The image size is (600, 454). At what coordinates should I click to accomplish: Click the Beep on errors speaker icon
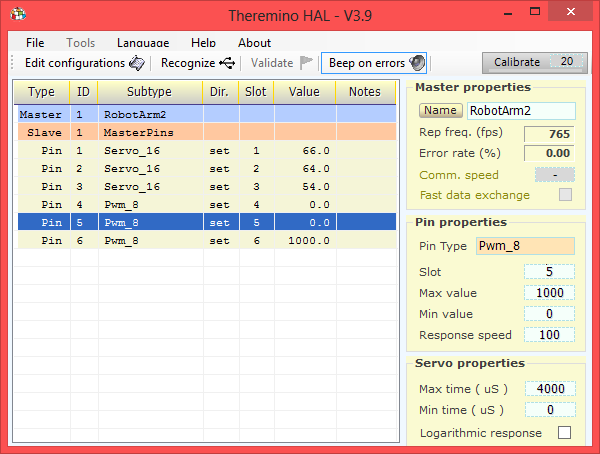pos(417,63)
